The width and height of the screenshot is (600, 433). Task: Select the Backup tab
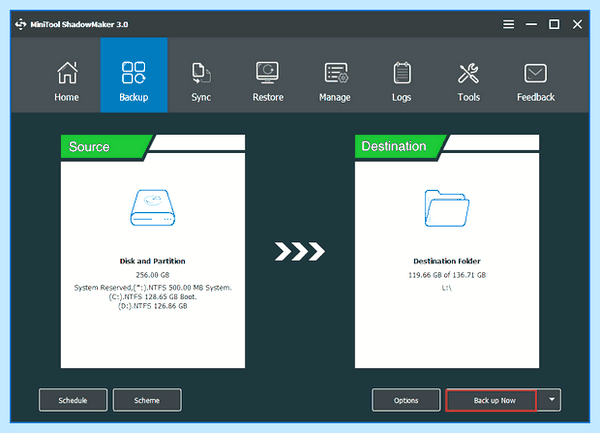(x=134, y=75)
